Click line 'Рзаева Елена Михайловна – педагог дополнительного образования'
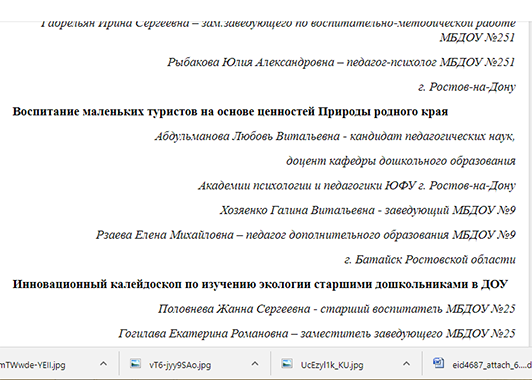The height and width of the screenshot is (380, 532). (x=306, y=235)
